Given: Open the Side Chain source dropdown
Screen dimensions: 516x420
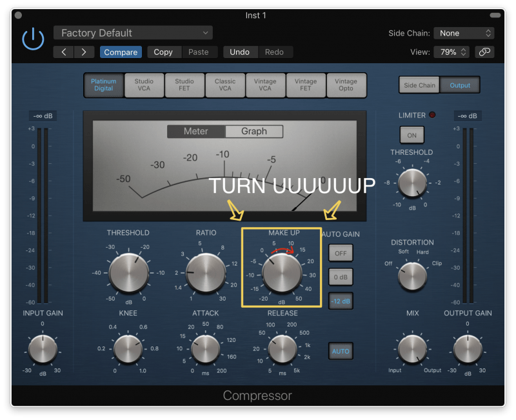Looking at the screenshot, I should (x=464, y=32).
